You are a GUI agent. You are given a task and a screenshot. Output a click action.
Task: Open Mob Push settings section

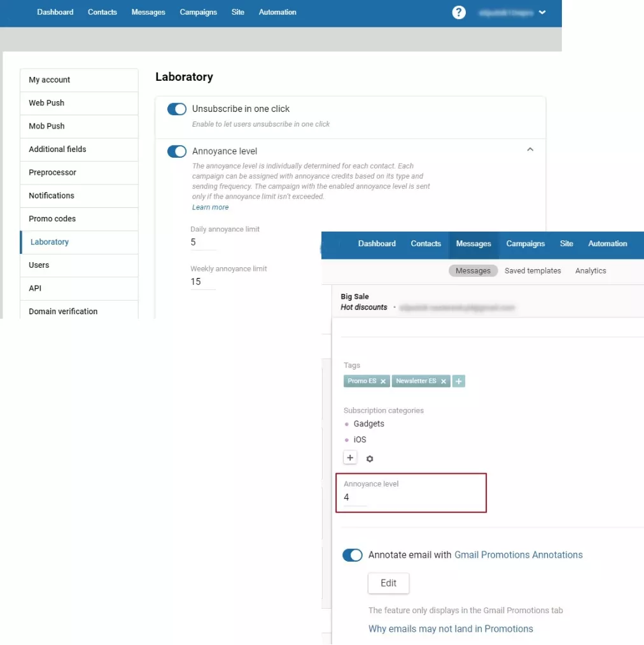[x=79, y=127]
